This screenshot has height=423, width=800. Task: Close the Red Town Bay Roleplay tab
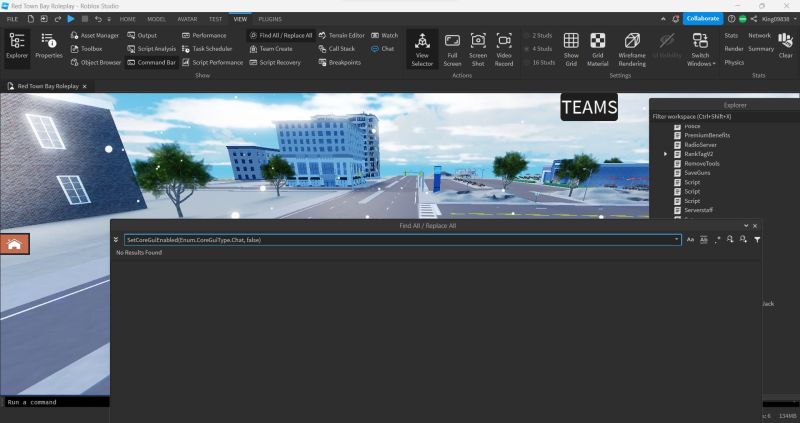[85, 86]
